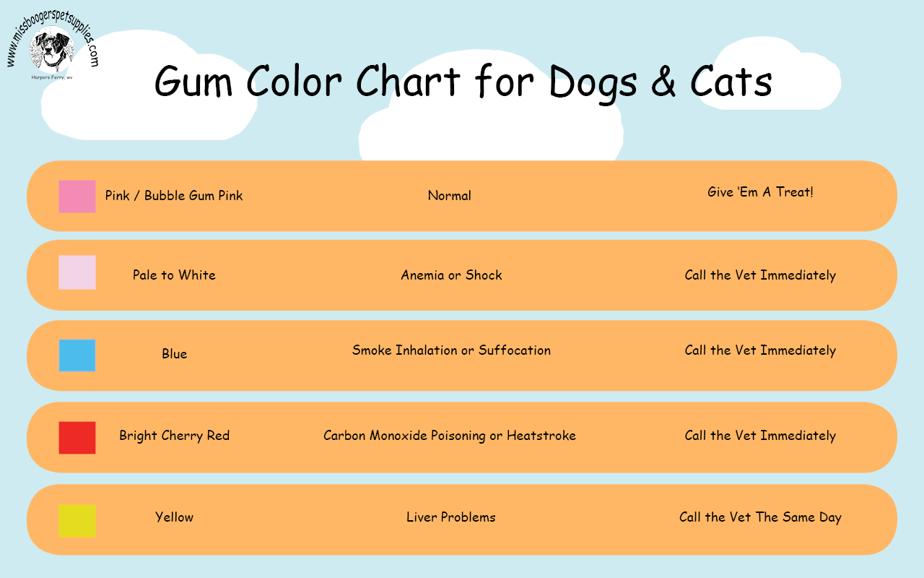Click the dog logo at top left

51,49
